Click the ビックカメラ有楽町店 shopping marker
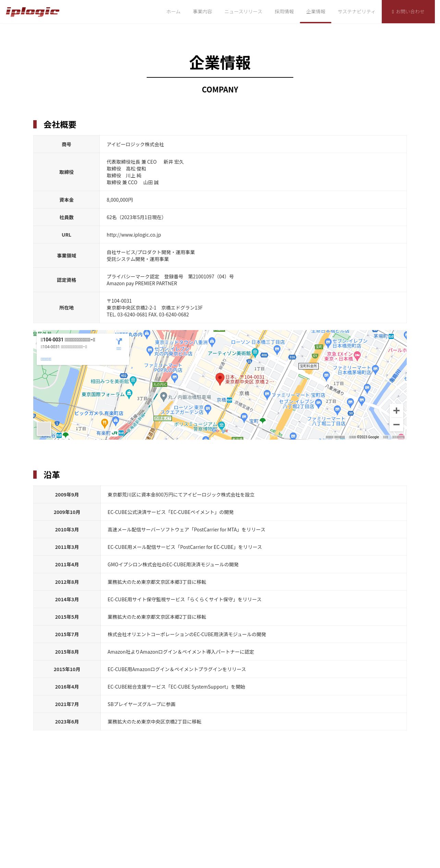 click(x=115, y=420)
